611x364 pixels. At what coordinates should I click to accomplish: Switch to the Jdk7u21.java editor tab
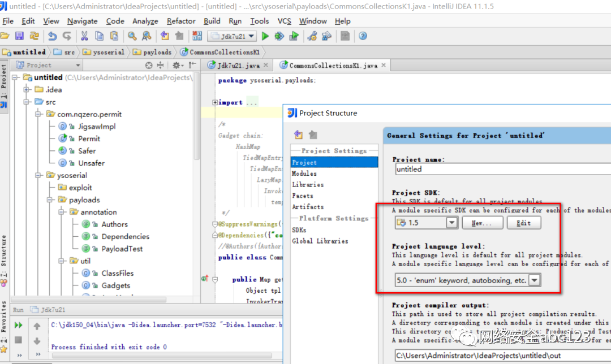point(238,66)
